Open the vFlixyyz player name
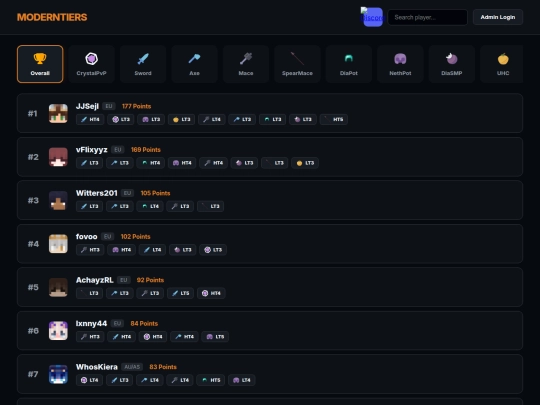540x405 pixels. [x=92, y=150]
